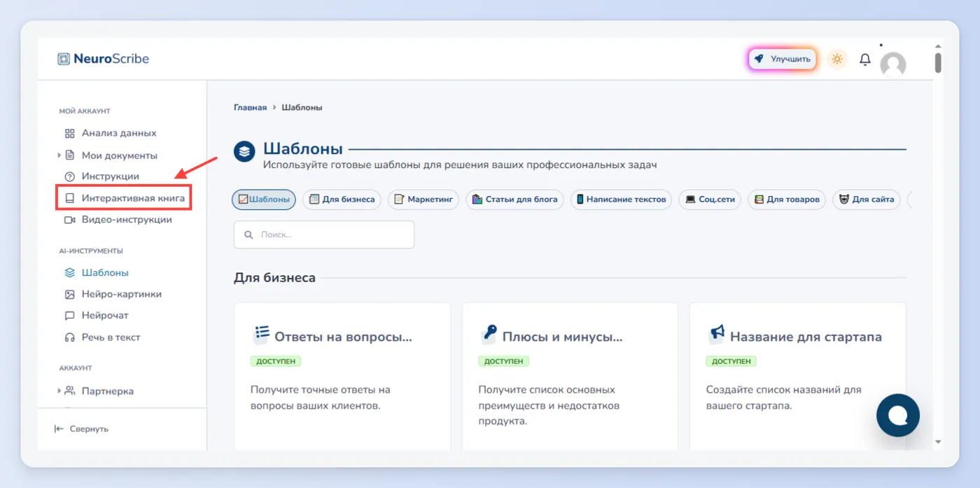Expand Мои документы arrow
The image size is (980, 488).
click(x=59, y=155)
